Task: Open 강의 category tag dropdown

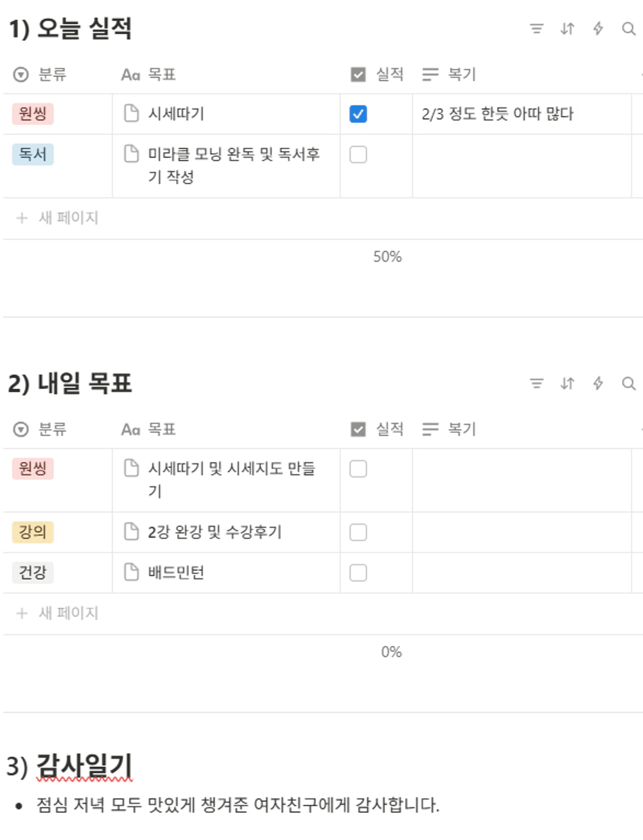Action: point(33,532)
